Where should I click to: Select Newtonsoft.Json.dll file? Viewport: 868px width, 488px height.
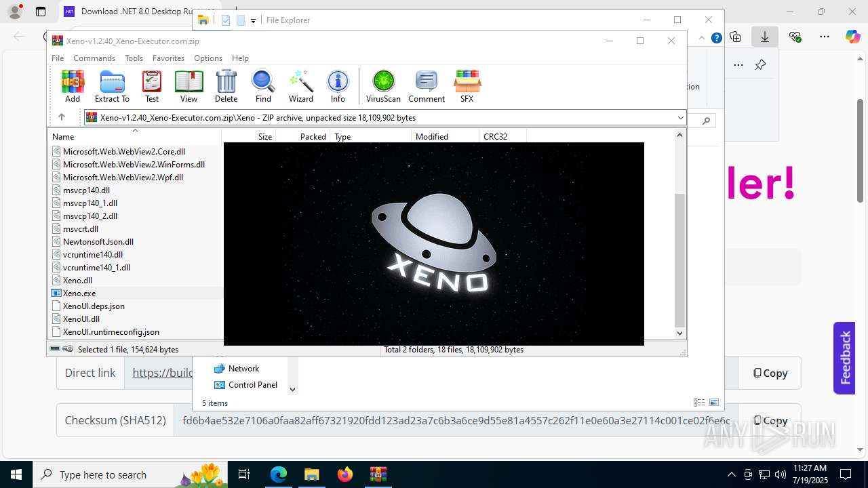click(98, 242)
